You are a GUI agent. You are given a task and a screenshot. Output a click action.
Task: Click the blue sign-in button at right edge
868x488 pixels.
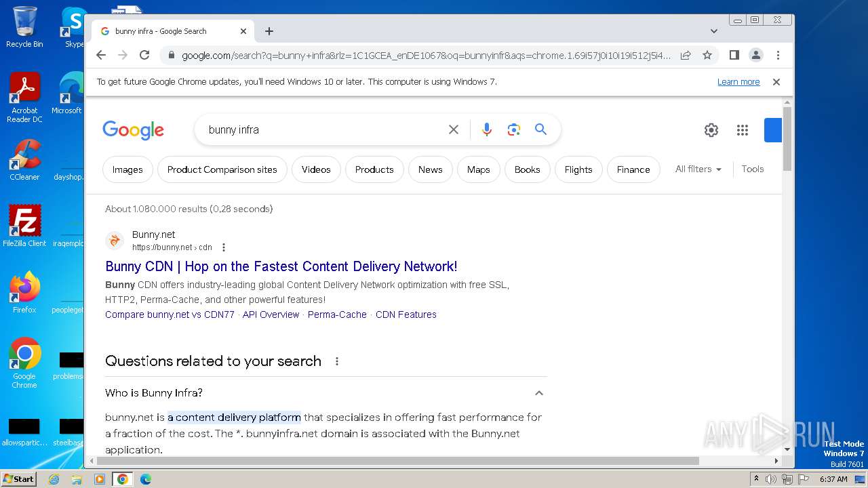[x=773, y=130]
